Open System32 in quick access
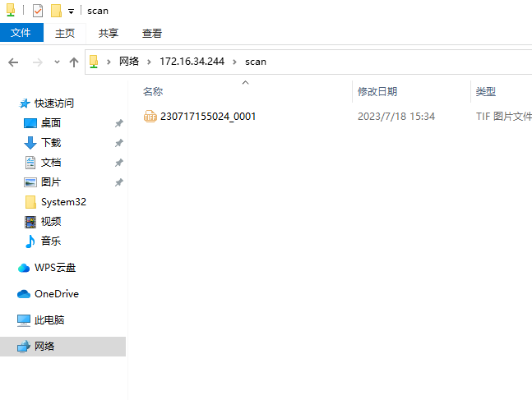Viewport: 532px width, 400px height. [x=63, y=202]
